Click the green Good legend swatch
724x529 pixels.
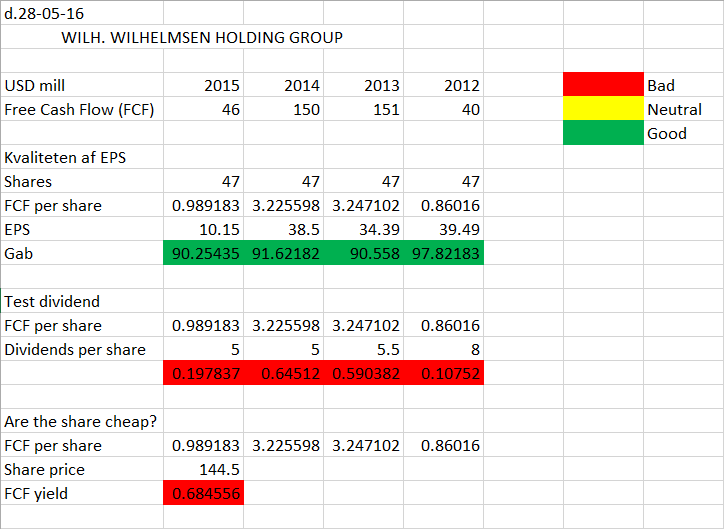(603, 132)
